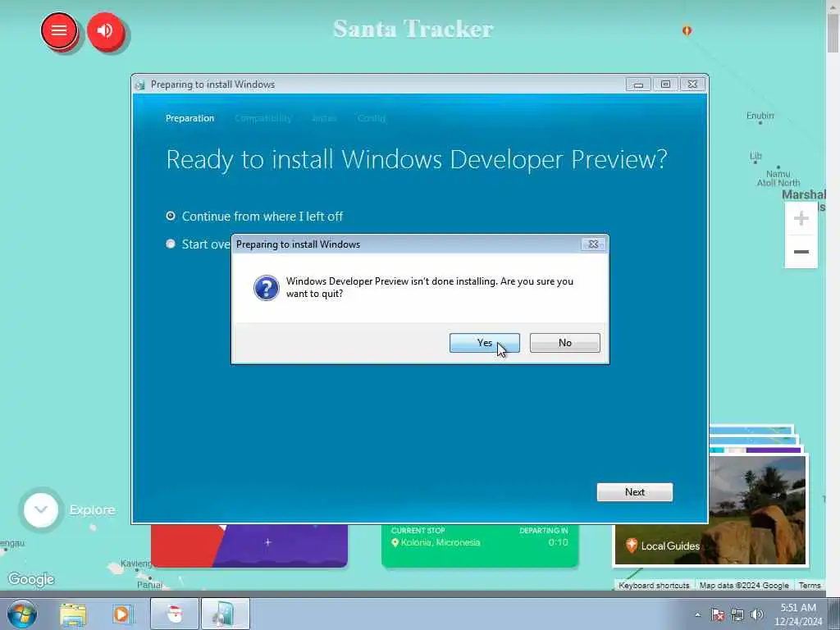
Task: Open Keyboard shortcuts link on map
Action: (654, 586)
